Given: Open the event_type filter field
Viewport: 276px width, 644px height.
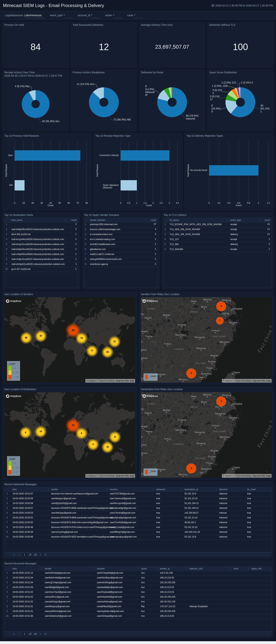Looking at the screenshot, I should tap(68, 15).
